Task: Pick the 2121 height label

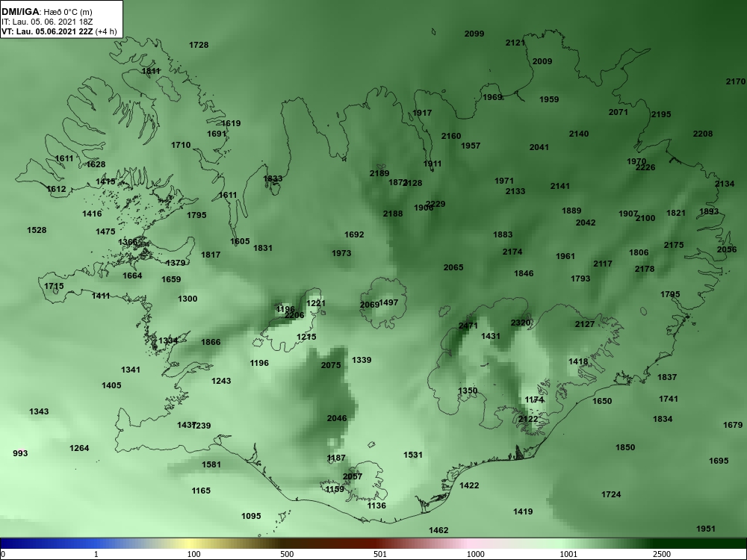Action: (515, 43)
